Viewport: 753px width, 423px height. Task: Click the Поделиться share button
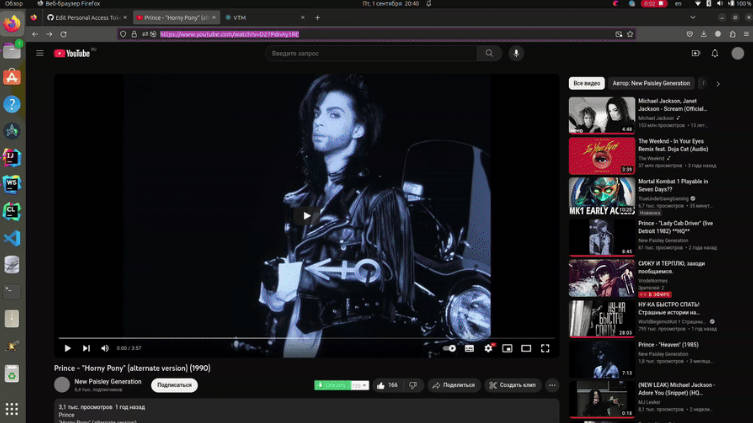click(x=454, y=385)
